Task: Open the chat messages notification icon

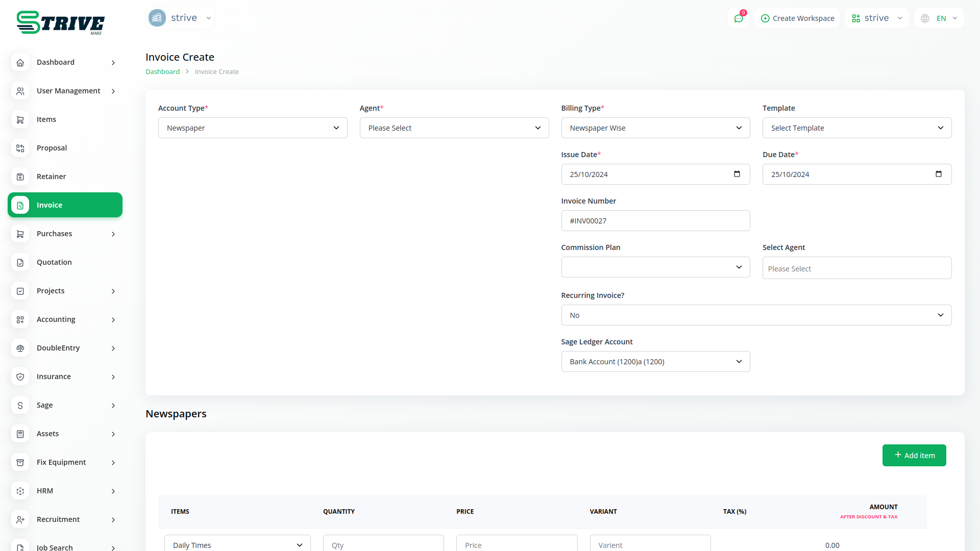Action: pos(739,18)
